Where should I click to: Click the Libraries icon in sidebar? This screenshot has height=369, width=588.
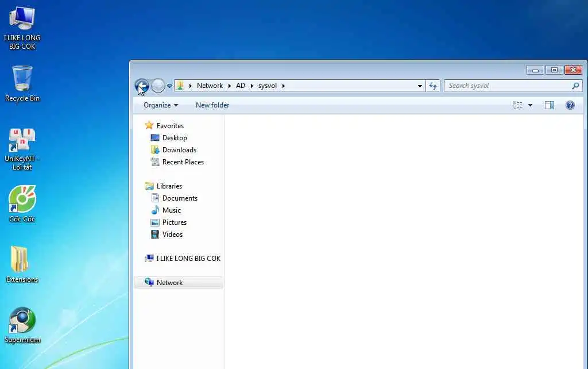point(149,186)
